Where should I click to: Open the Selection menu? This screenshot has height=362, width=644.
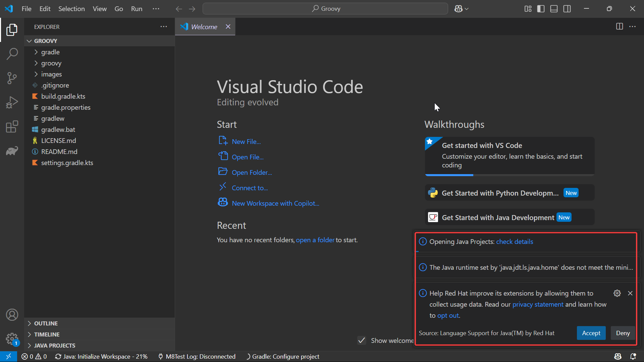71,9
